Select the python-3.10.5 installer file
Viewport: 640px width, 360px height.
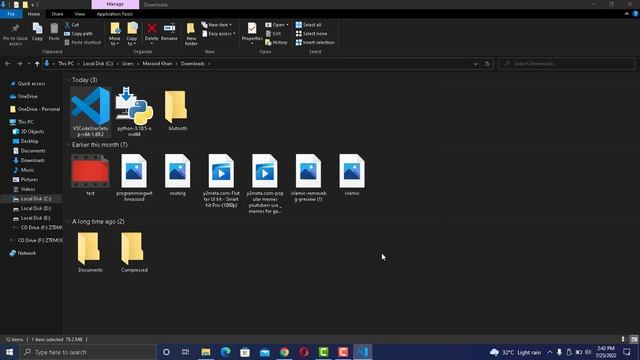[134, 111]
